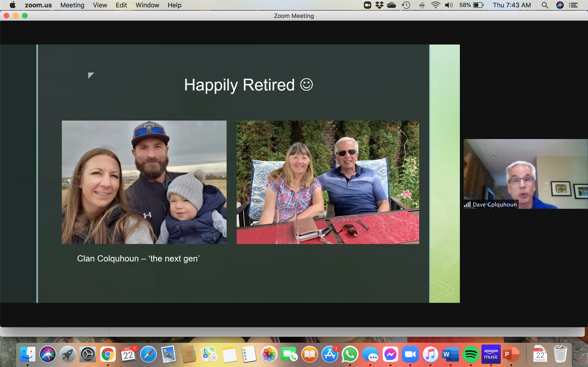588x367 pixels.
Task: Toggle the Bluetooth menu bar icon
Action: (x=422, y=5)
